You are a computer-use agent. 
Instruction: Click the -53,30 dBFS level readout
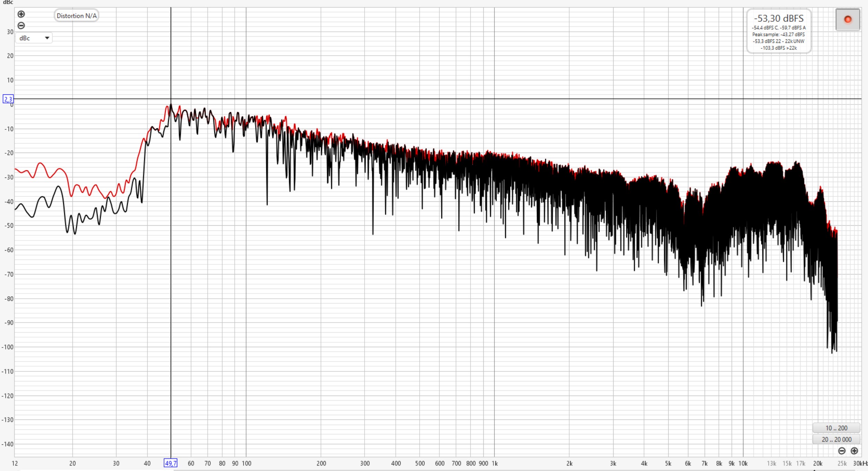(x=779, y=18)
